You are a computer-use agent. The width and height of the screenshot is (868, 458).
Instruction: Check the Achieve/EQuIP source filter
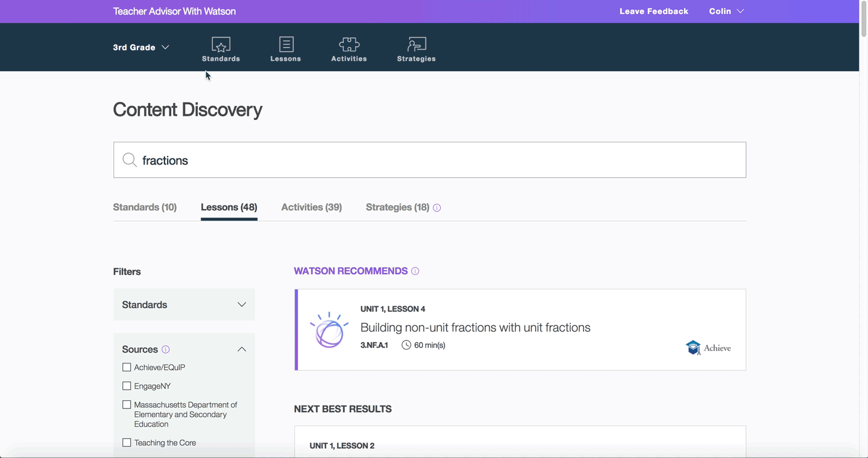(127, 367)
